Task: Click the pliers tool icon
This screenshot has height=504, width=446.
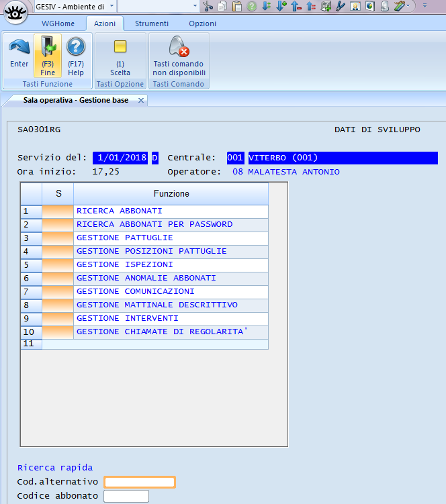Action: (x=341, y=6)
